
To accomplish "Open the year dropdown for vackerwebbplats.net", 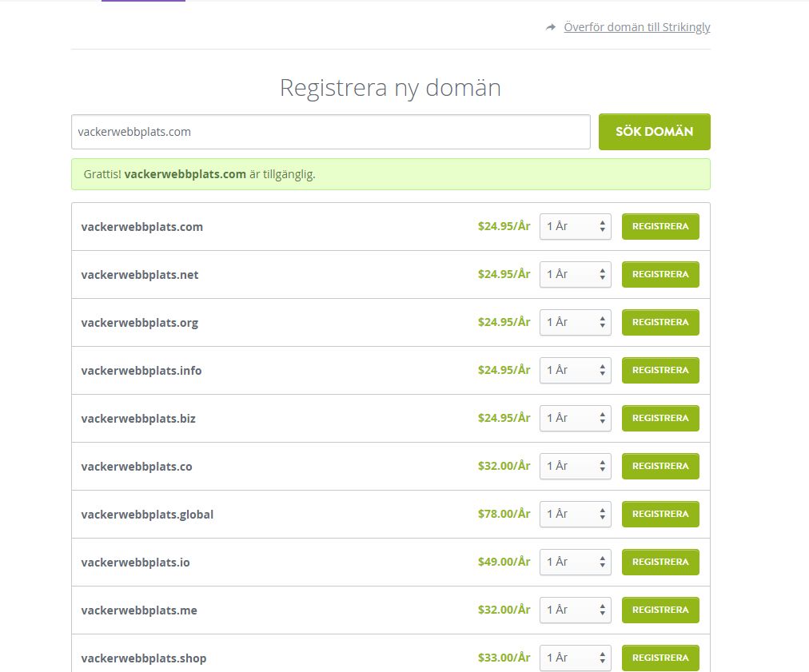I will click(x=576, y=274).
